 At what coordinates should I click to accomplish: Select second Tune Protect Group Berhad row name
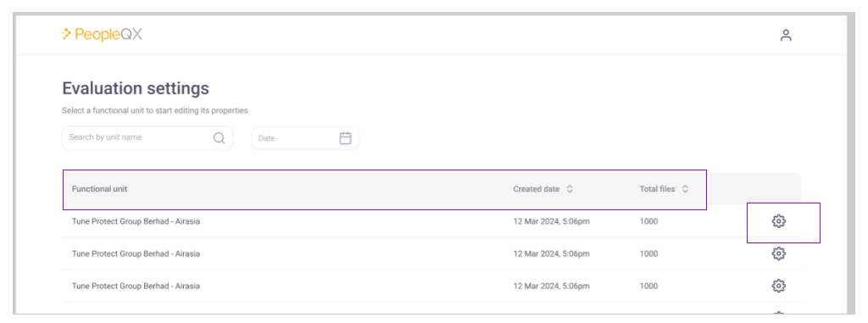coord(136,253)
